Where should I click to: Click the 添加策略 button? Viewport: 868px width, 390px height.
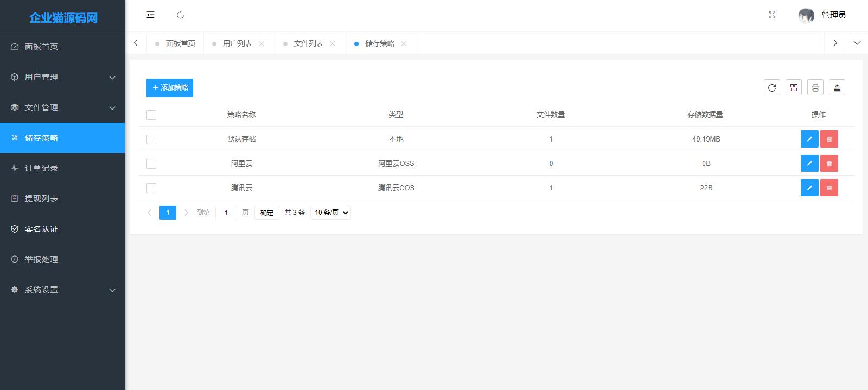pos(170,87)
